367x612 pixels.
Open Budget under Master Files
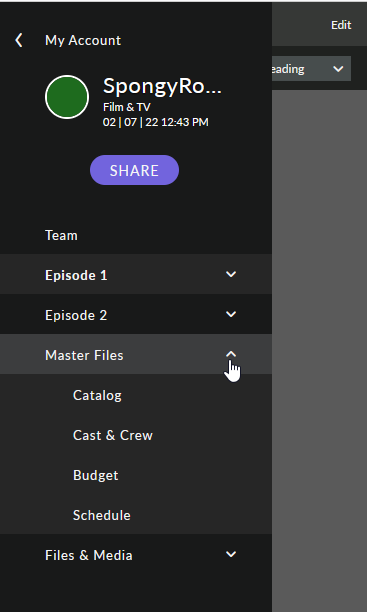pos(96,475)
